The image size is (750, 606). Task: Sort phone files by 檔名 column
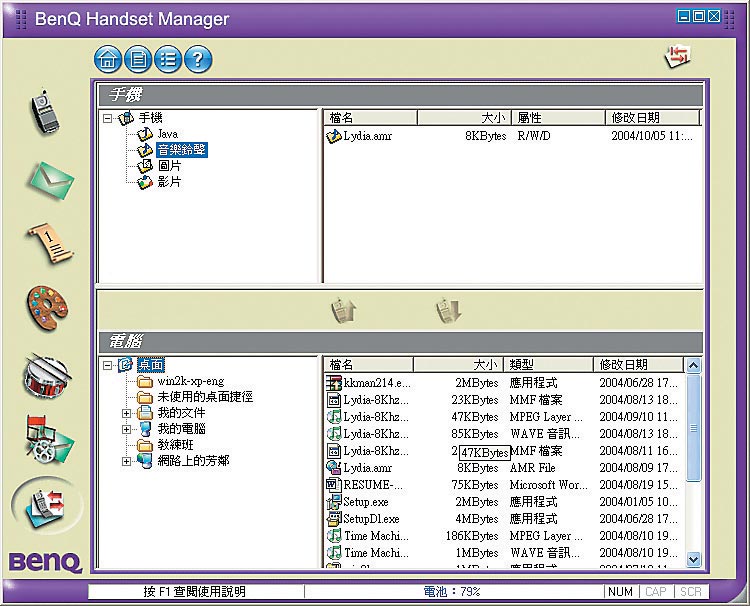tap(371, 118)
